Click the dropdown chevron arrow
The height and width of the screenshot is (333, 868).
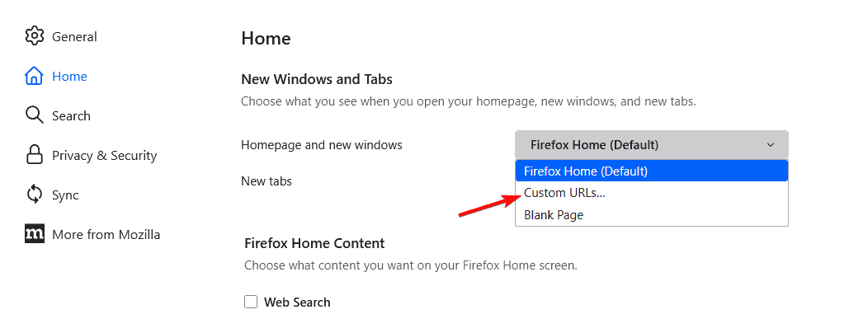771,145
